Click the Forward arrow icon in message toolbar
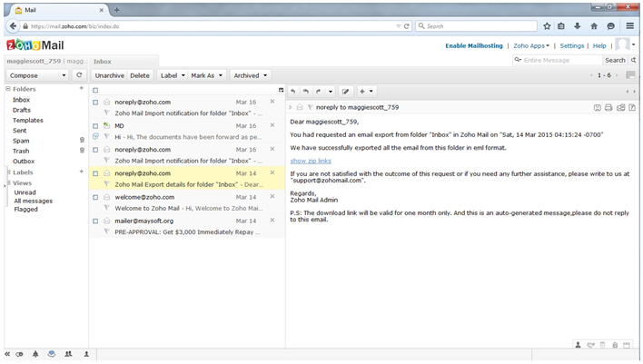This screenshot has width=643, height=364. pos(318,92)
